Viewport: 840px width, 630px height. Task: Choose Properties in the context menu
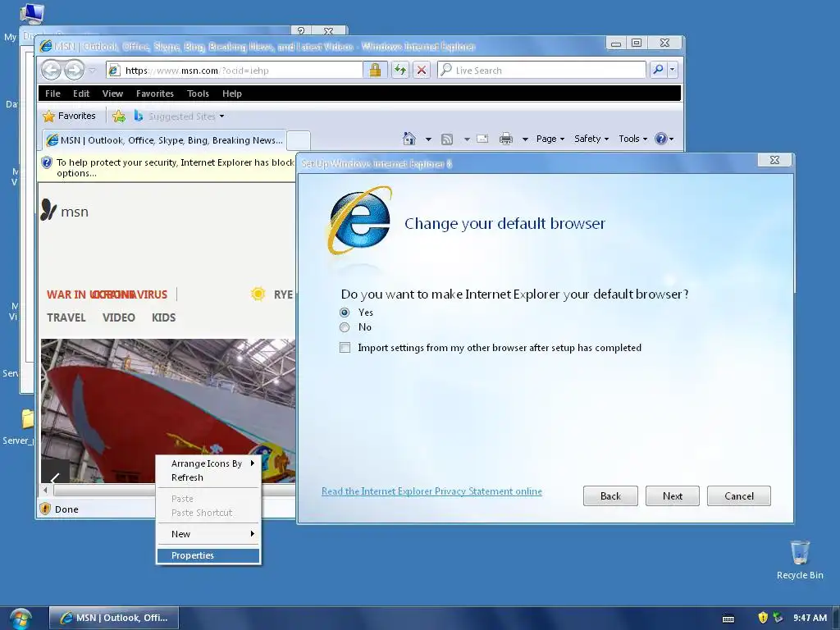click(x=208, y=555)
